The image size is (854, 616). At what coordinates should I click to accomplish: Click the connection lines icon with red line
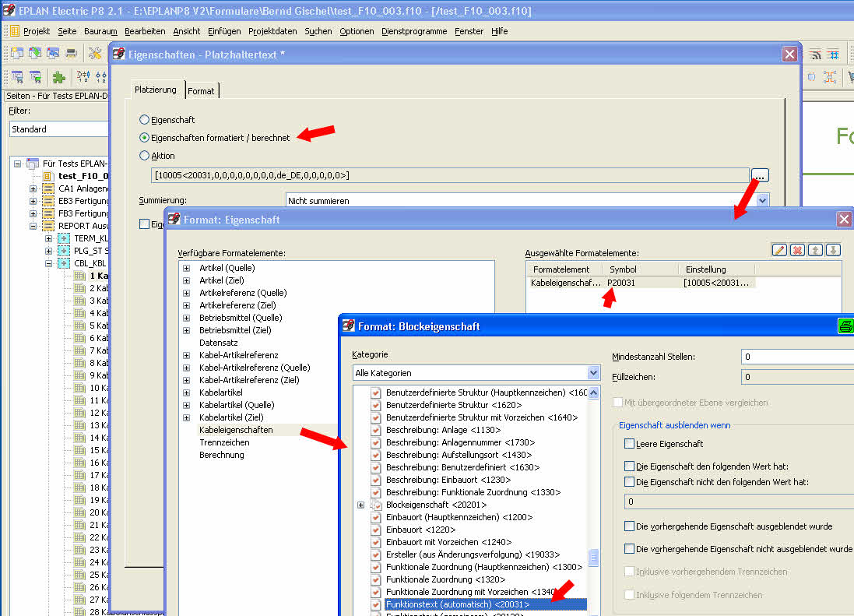point(815,54)
